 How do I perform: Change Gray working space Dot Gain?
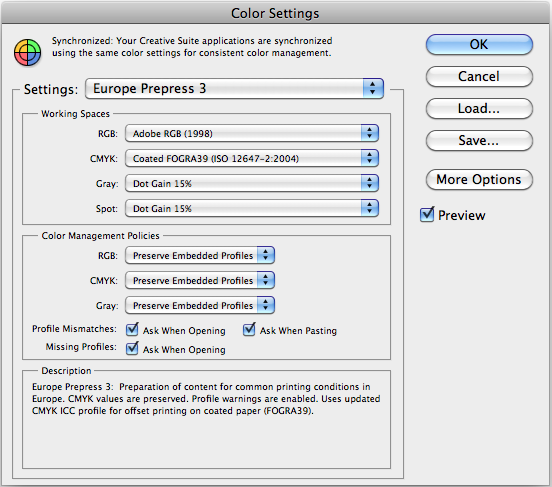pyautogui.click(x=252, y=183)
